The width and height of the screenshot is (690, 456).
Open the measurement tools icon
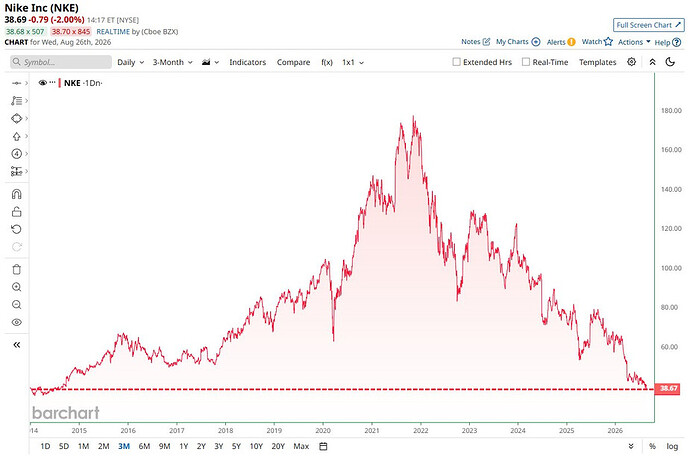(16, 171)
